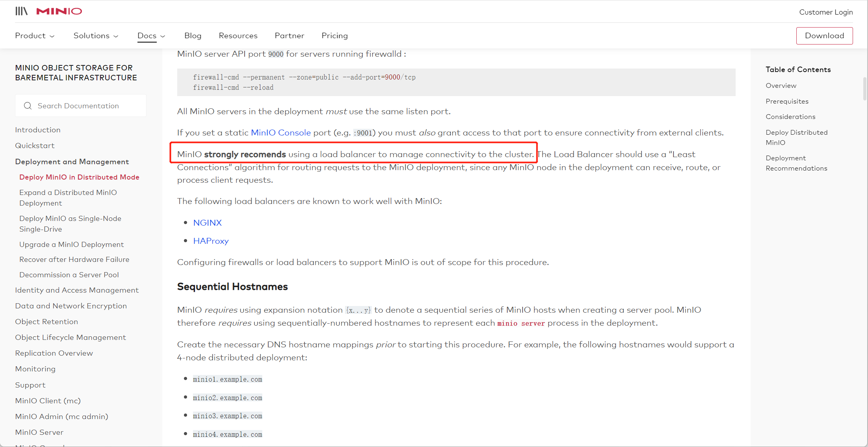Click the Download button
Image resolution: width=868 pixels, height=447 pixels.
824,36
